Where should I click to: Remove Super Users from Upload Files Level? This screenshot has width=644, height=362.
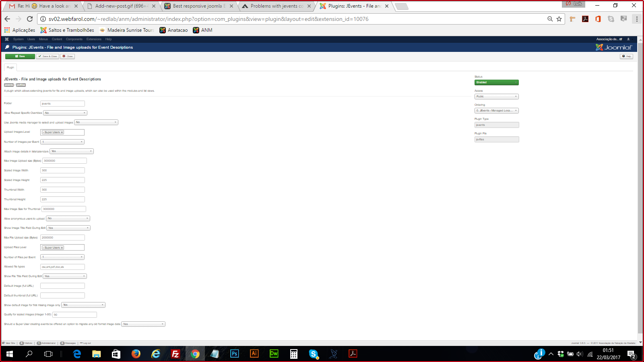(62, 248)
